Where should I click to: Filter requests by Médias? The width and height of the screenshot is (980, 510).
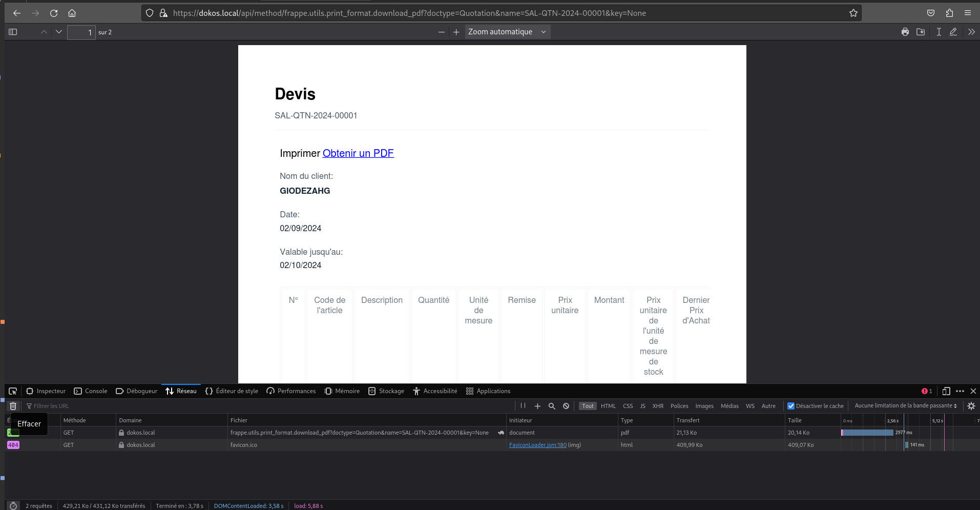[x=729, y=406]
